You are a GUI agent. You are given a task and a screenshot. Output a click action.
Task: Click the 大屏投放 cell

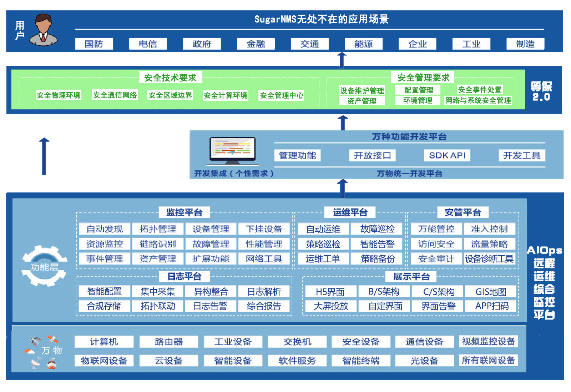tap(330, 306)
